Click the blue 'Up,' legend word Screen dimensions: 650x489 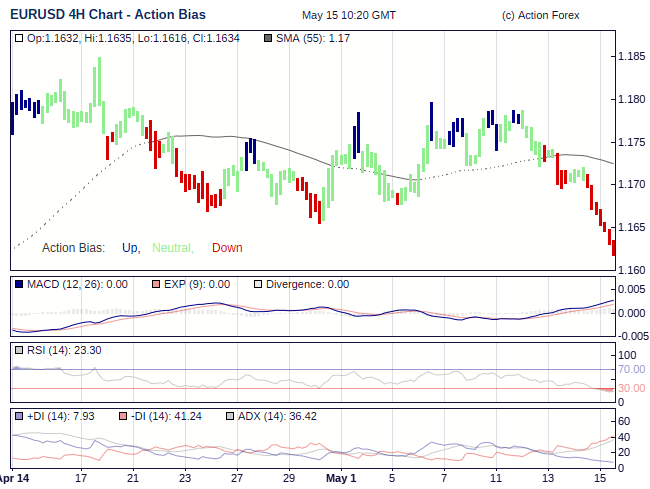131,248
